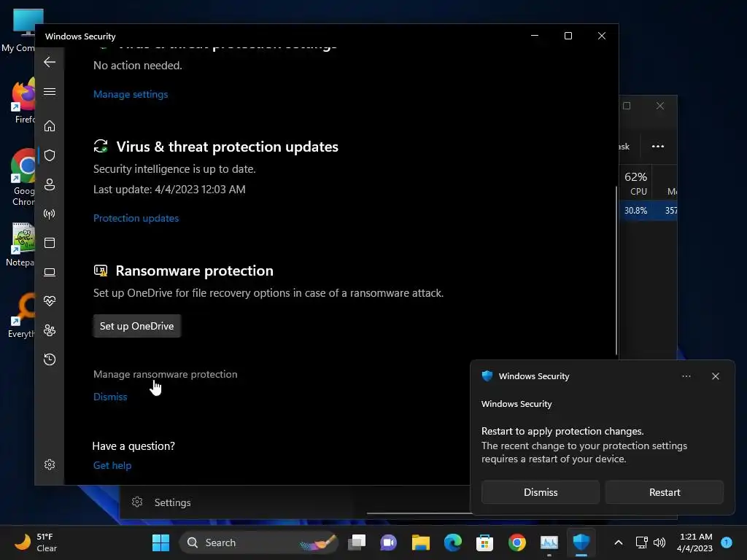Open the weather widget showing 51°F
Screen dimensions: 747x560
click(36, 542)
